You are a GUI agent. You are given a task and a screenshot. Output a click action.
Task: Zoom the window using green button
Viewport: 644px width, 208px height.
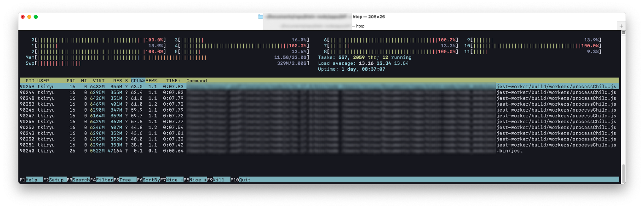[x=36, y=17]
